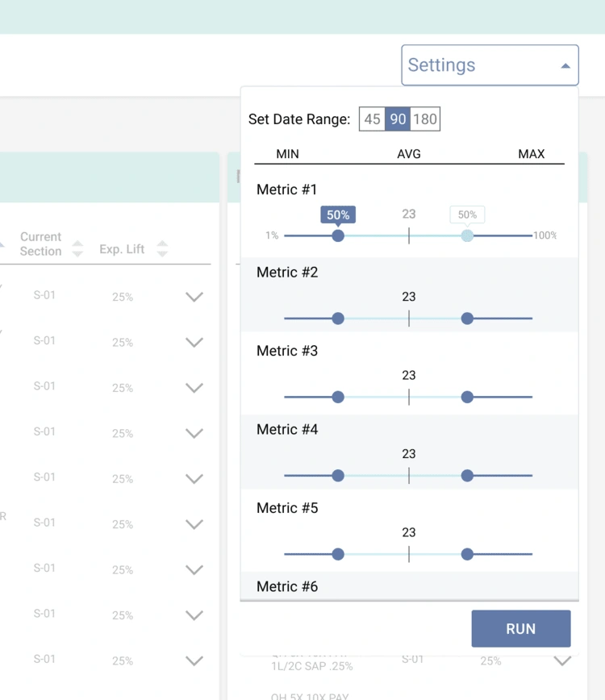Viewport: 605px width, 700px height.
Task: Click Metric #4 left slider handle
Action: (338, 476)
